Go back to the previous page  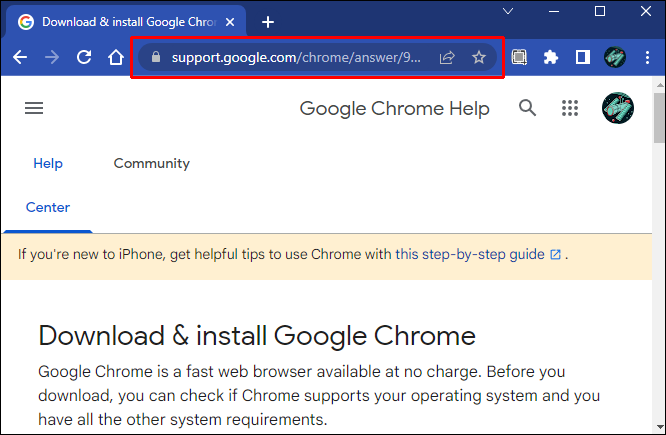click(20, 57)
